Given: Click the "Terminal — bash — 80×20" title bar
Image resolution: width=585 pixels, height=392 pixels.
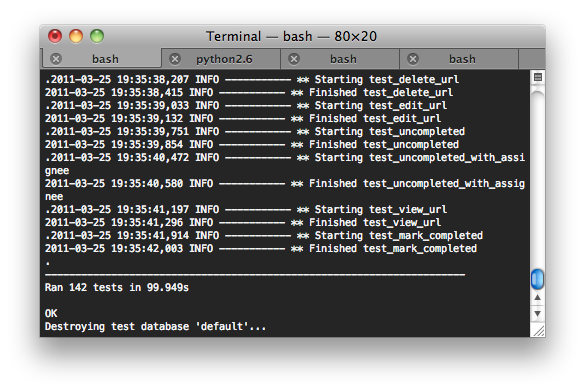Looking at the screenshot, I should (291, 37).
